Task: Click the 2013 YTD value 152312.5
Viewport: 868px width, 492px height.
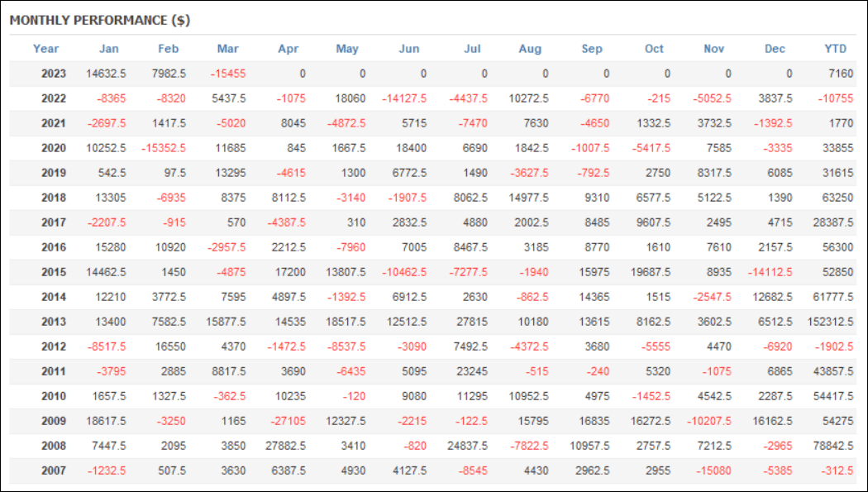Action: pos(830,322)
